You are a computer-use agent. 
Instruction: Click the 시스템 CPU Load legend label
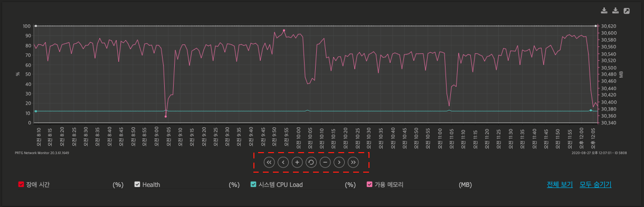click(281, 185)
